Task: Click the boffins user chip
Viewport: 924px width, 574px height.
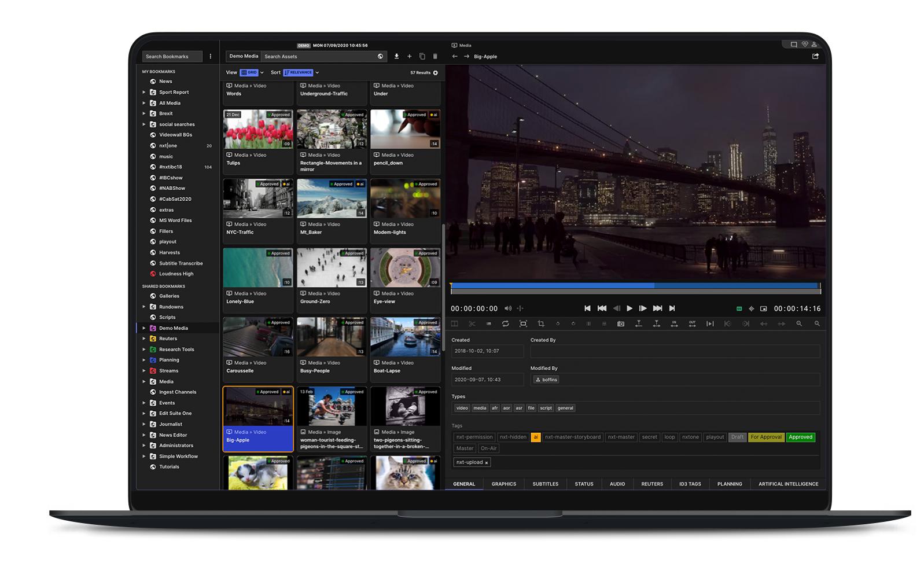Action: 547,380
